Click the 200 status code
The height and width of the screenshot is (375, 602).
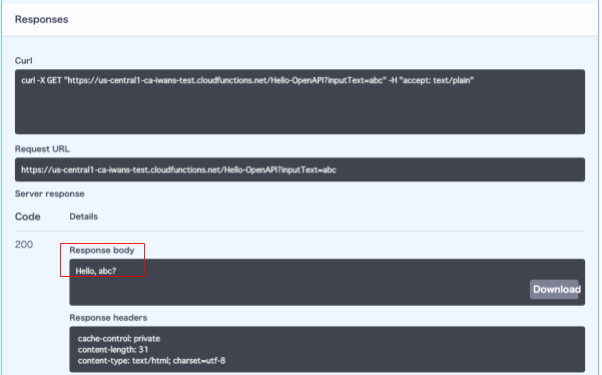click(24, 244)
